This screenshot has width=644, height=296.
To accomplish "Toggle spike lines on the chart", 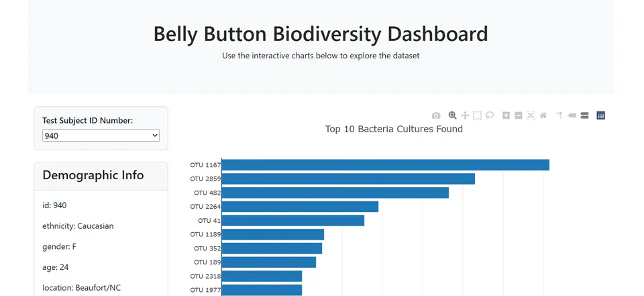I will tap(559, 115).
